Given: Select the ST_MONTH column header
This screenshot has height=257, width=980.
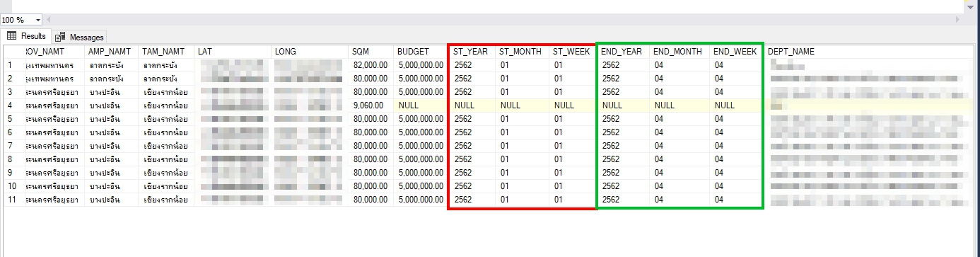Looking at the screenshot, I should pos(522,52).
